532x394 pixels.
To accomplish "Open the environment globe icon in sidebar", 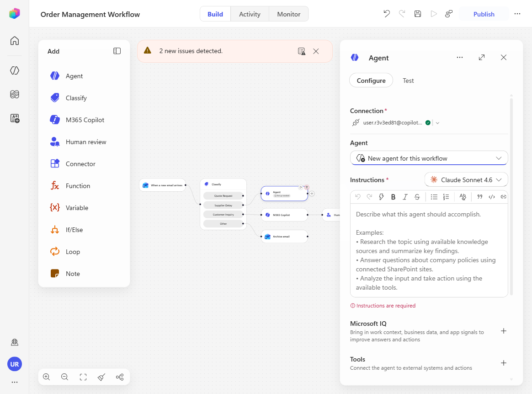I will [15, 342].
